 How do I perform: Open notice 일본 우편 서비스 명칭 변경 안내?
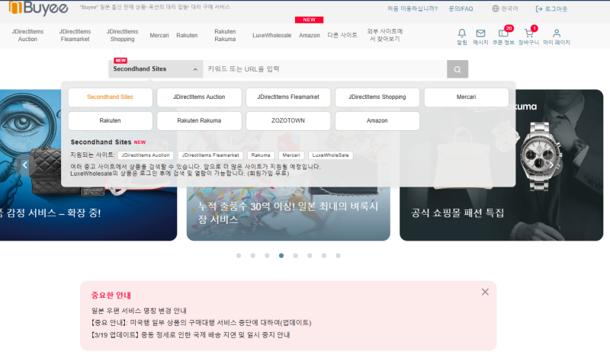point(139,311)
